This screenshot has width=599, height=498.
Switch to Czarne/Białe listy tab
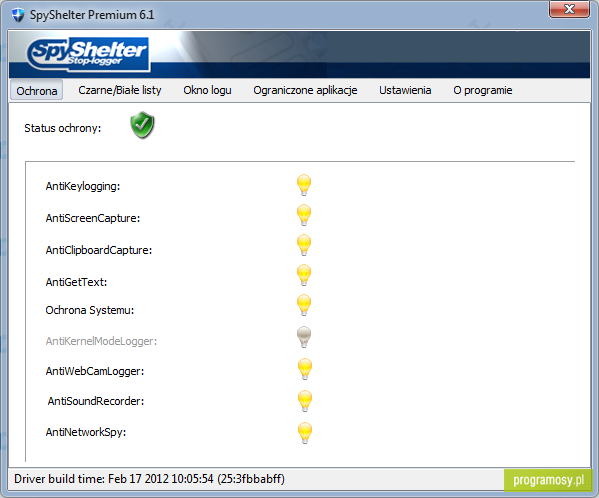(120, 90)
